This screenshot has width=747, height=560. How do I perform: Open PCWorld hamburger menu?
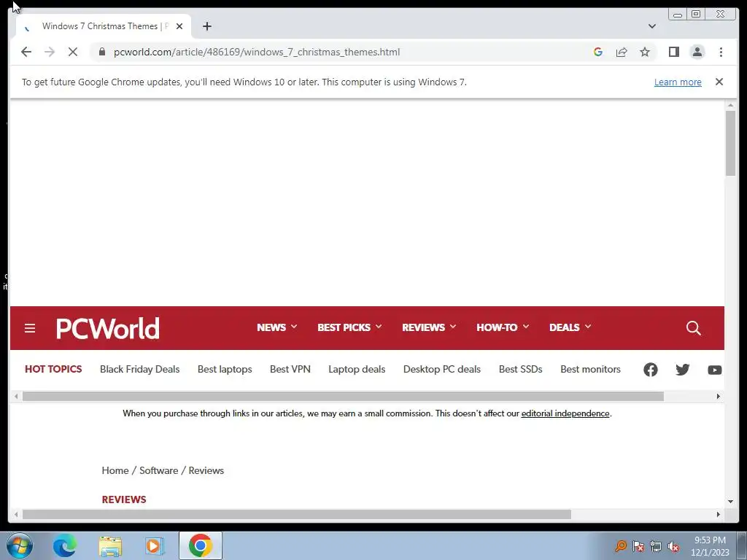[29, 328]
